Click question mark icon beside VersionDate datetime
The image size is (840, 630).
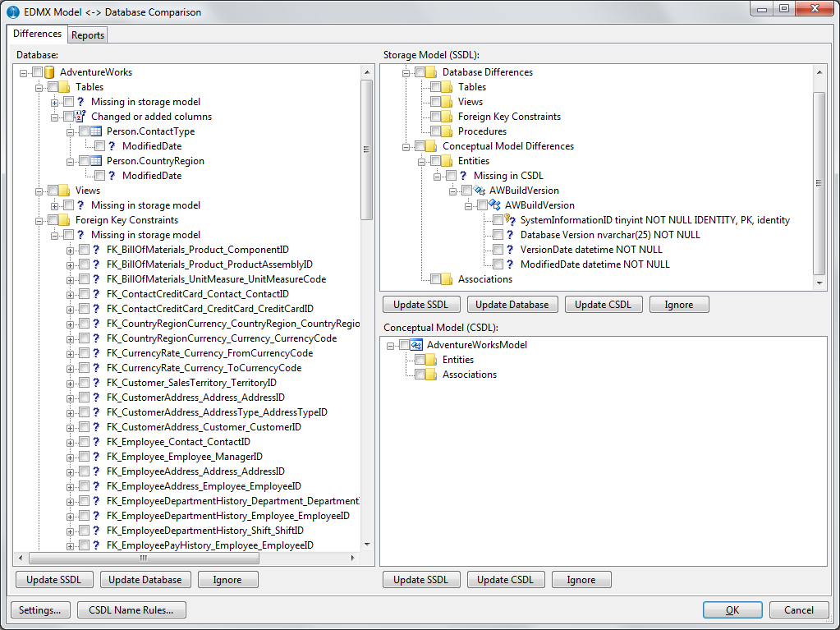(510, 250)
